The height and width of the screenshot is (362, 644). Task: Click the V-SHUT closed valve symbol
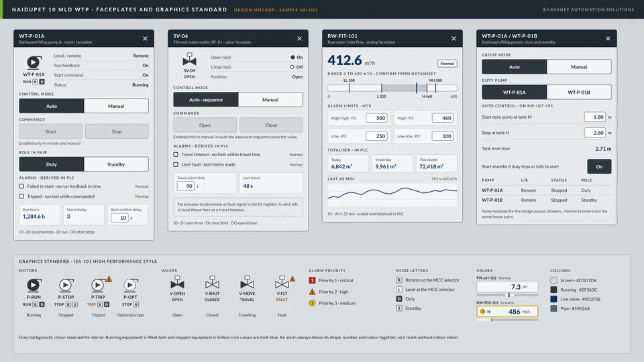pyautogui.click(x=212, y=282)
